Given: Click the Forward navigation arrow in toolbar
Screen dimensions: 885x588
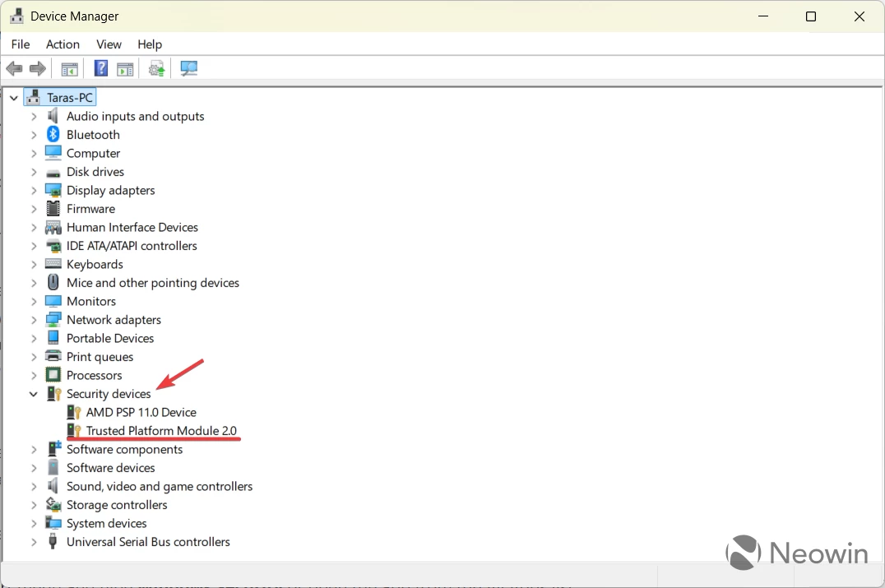Looking at the screenshot, I should [x=38, y=68].
